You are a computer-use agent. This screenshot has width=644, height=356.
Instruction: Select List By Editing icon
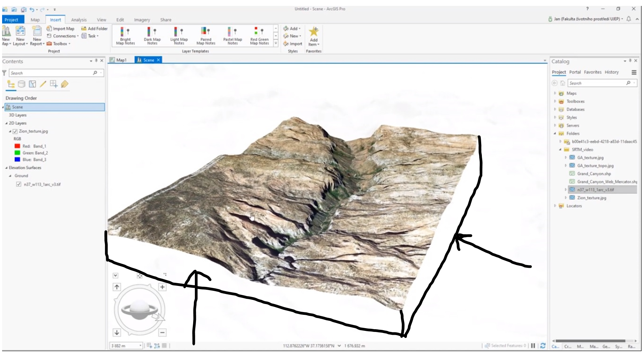43,84
